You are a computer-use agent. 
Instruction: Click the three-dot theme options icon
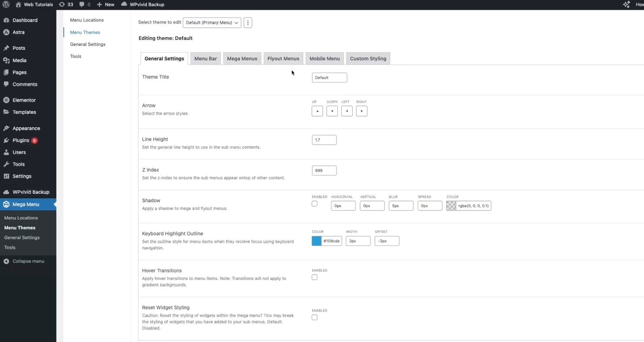248,23
